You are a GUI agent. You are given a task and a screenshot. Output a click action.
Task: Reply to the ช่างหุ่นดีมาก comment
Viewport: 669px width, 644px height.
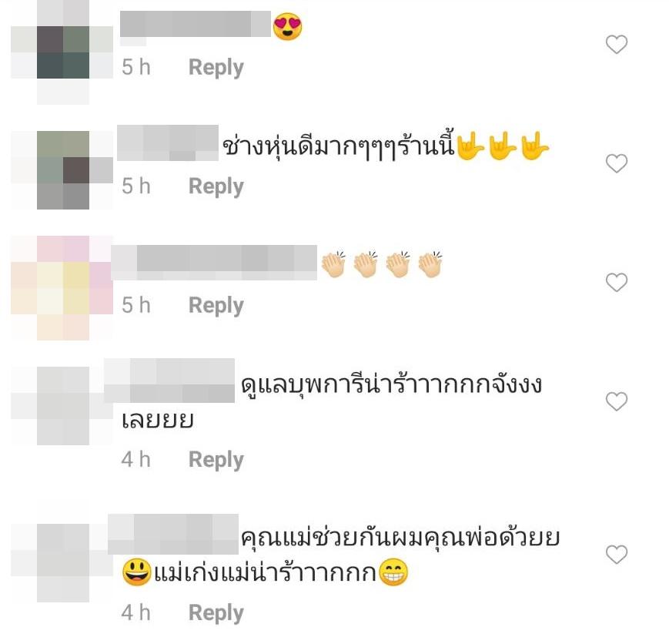pyautogui.click(x=216, y=186)
